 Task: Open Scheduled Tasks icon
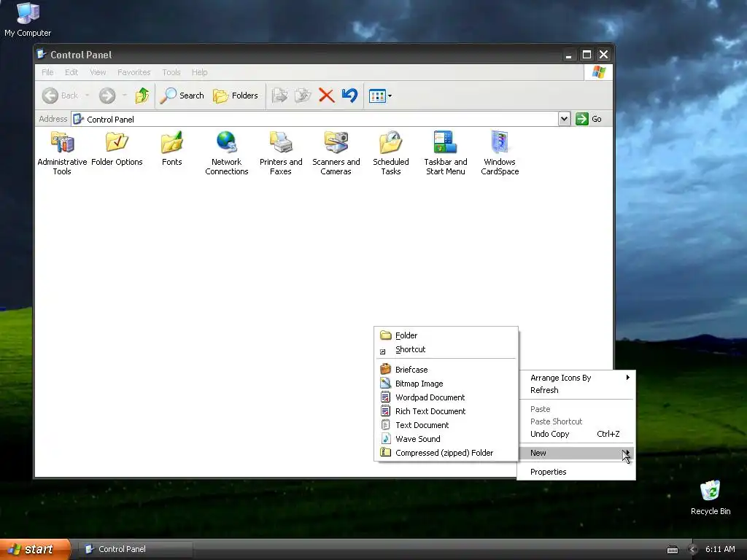coord(391,153)
